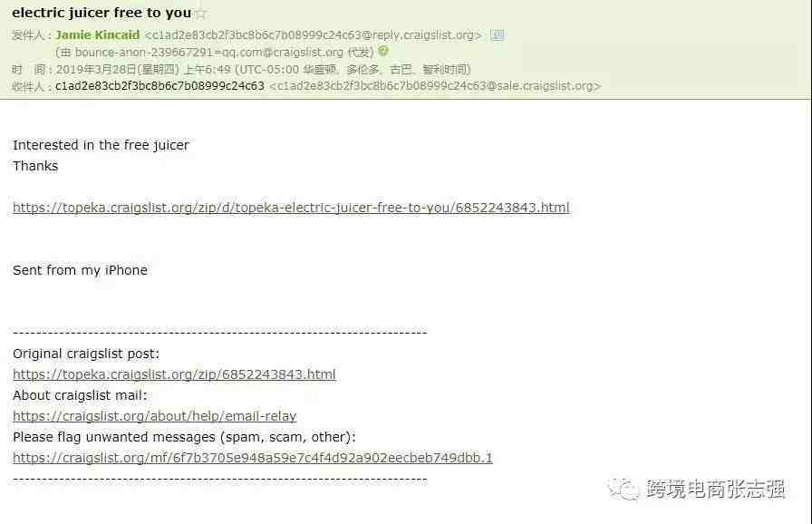The image size is (812, 524).
Task: Click the WeChat logo in the watermark
Action: point(623,489)
